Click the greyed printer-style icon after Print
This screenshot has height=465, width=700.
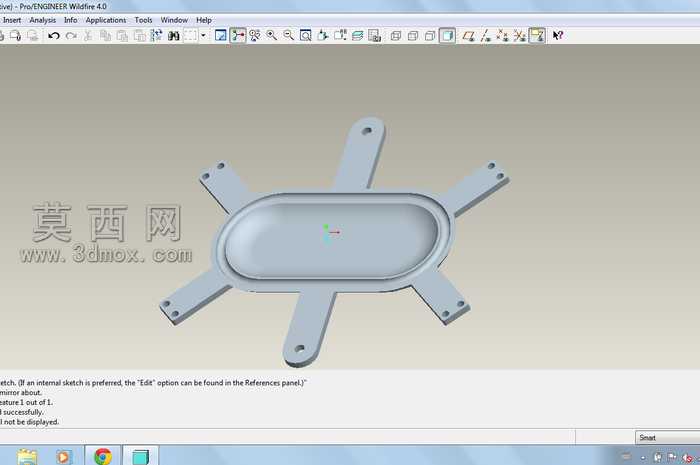coord(33,36)
